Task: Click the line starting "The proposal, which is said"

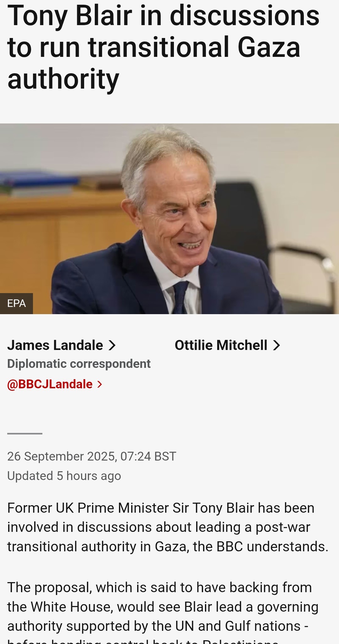Action: 159,587
